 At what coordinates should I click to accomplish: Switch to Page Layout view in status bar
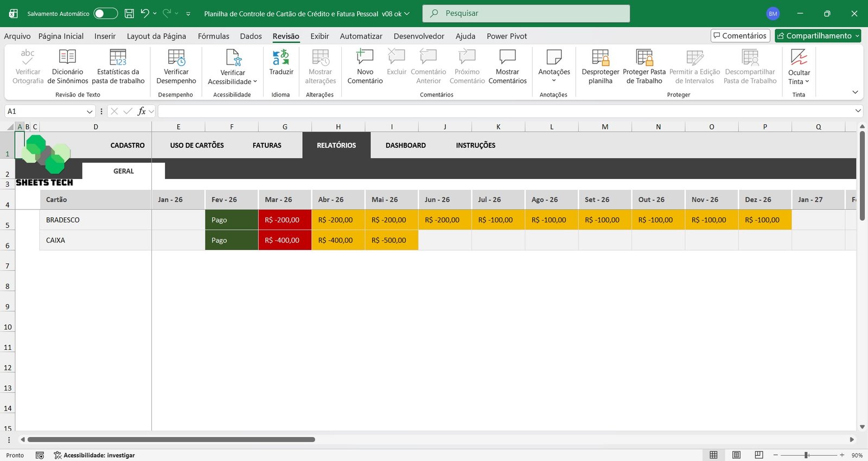736,455
